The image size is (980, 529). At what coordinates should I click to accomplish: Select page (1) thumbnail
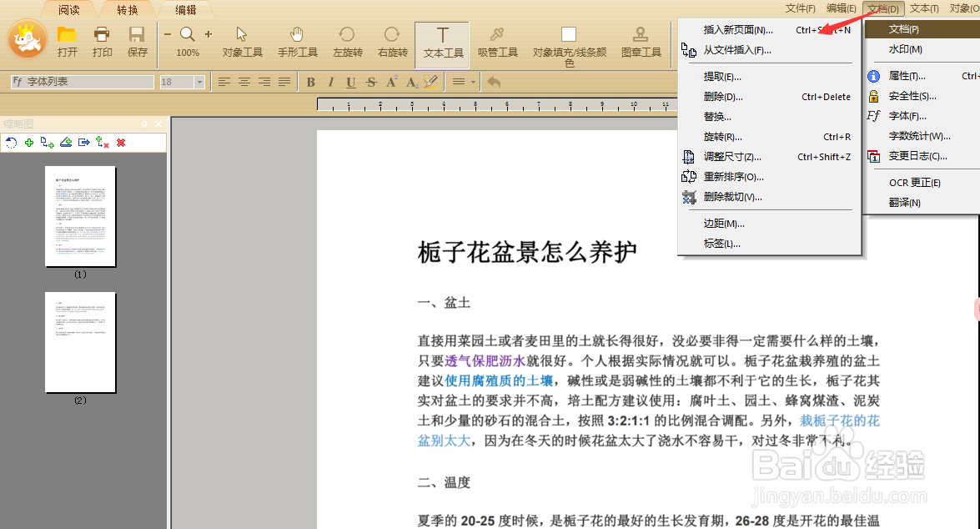click(x=81, y=216)
